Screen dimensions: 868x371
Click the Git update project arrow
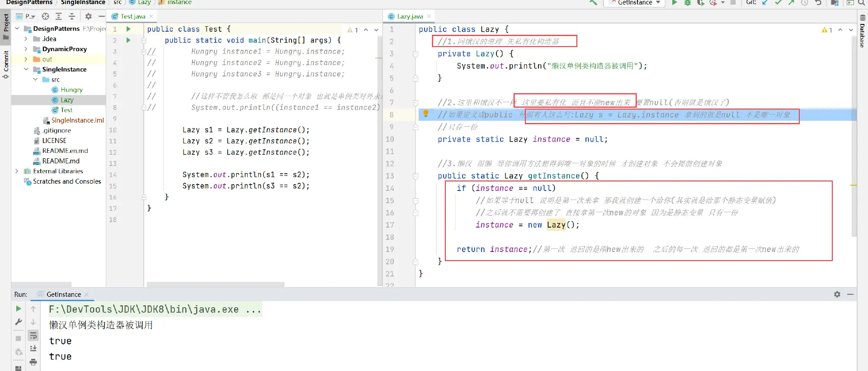point(765,3)
